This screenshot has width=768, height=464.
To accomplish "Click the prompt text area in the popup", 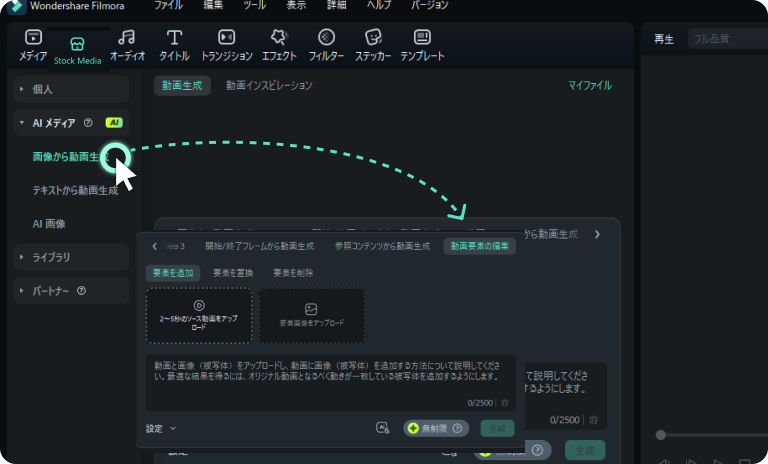I will click(331, 383).
